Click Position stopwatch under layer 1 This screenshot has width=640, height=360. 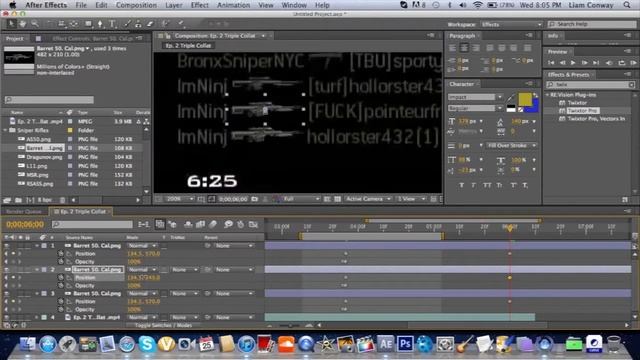[60, 253]
